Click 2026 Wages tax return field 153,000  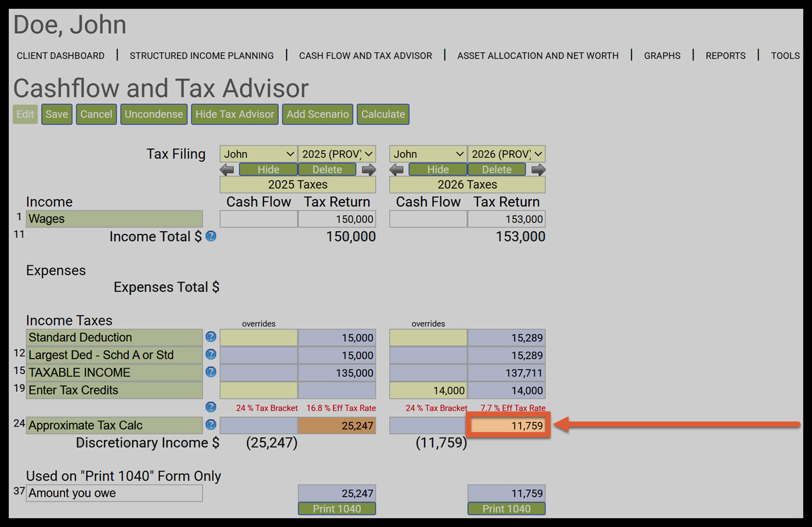tap(506, 219)
